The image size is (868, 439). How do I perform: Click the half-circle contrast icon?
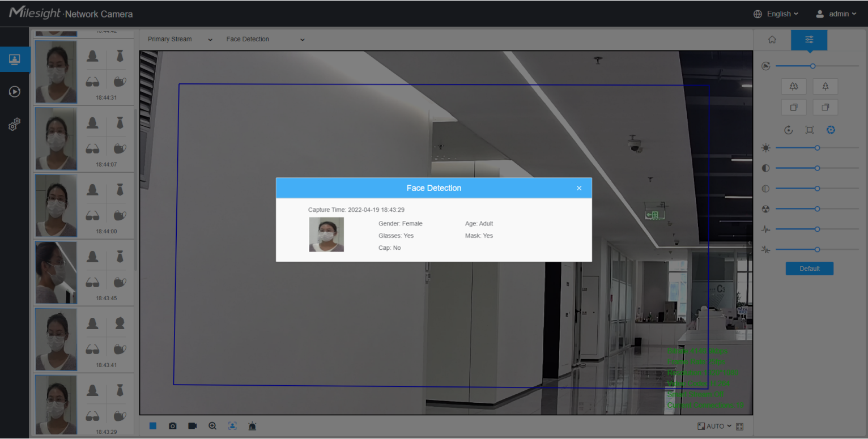766,168
